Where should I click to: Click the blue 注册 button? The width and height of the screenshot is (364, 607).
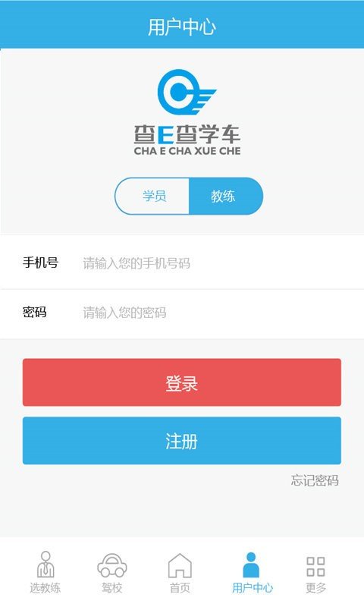tap(182, 441)
